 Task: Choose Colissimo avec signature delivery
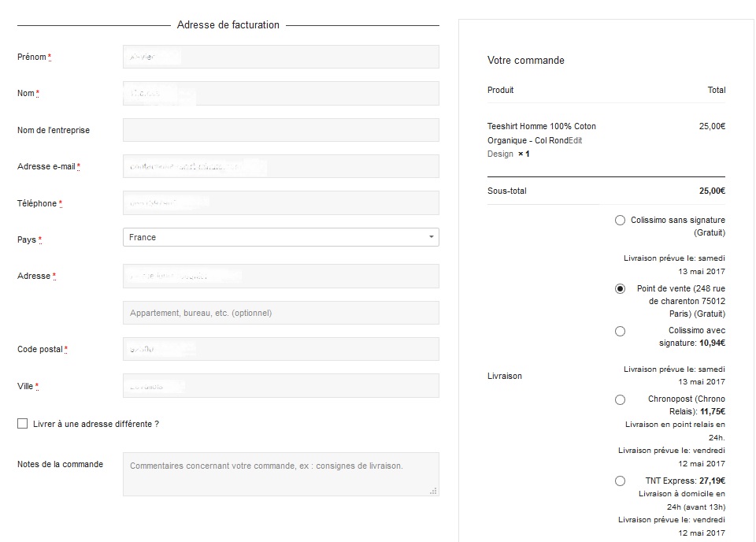620,331
